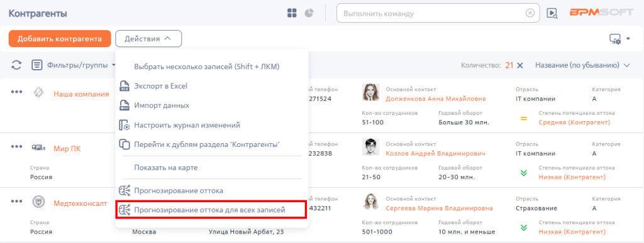Click the Средняя (Контрагент) churn link
The width and height of the screenshot is (644, 243).
coord(574,122)
